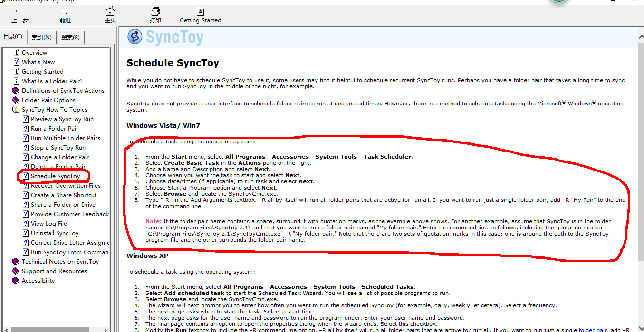The width and height of the screenshot is (644, 332).
Task: Open Change a Folder Pair topic
Action: (x=60, y=157)
